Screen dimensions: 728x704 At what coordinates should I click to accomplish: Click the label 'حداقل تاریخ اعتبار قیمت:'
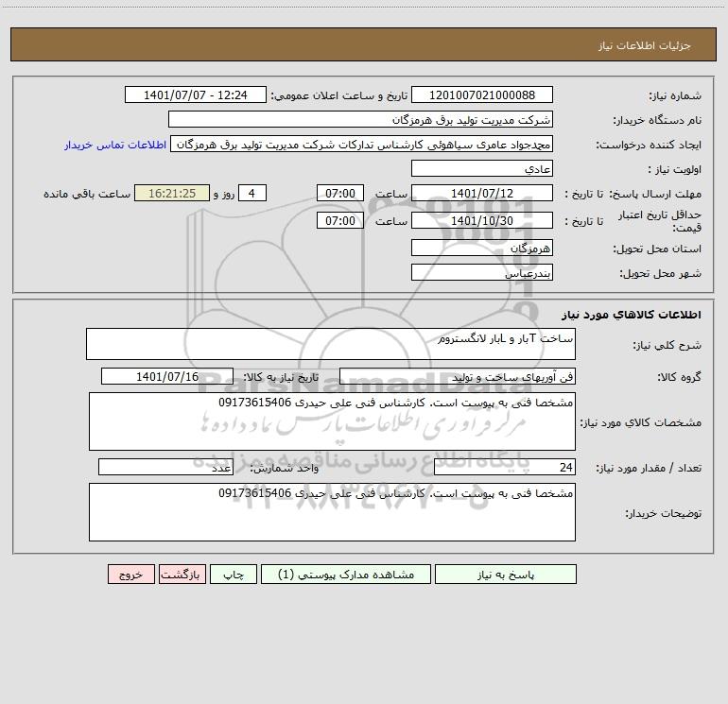(660, 221)
